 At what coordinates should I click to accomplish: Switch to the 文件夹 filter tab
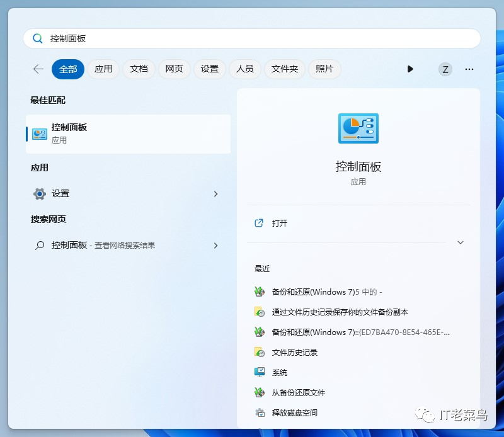tap(285, 69)
